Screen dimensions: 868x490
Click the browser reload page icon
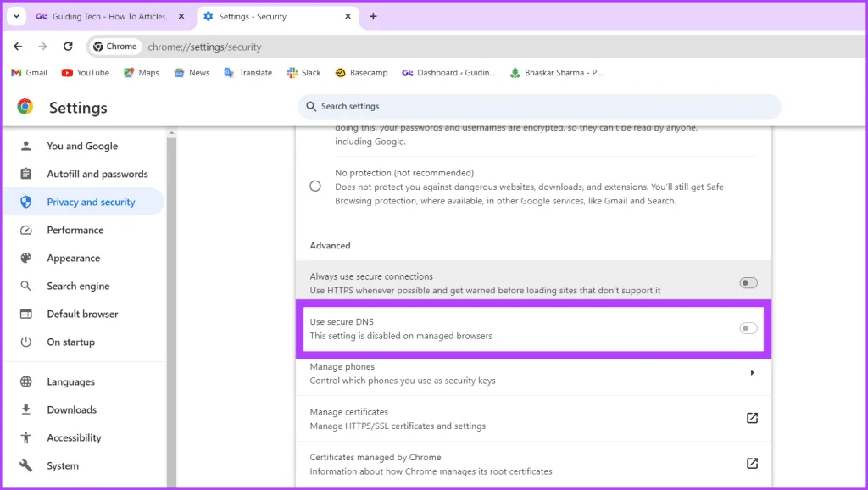[68, 47]
